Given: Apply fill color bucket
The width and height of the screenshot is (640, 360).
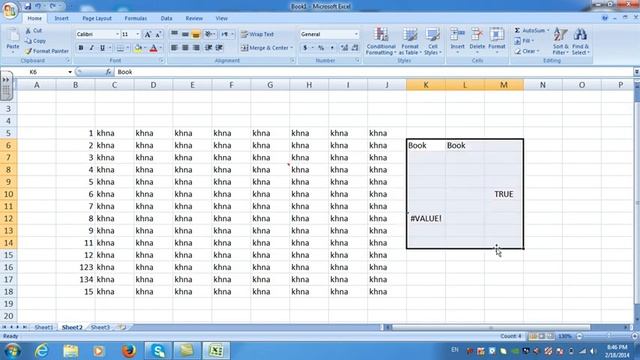Looking at the screenshot, I should pos(138,48).
